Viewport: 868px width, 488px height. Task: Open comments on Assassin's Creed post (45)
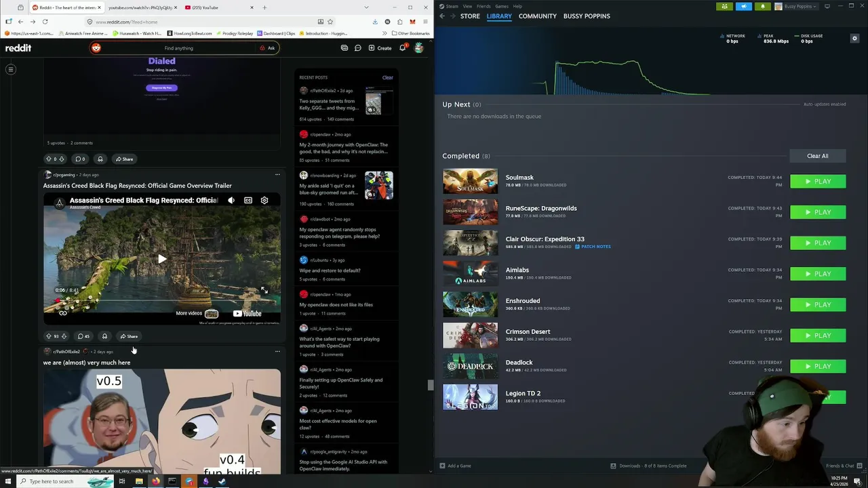point(83,336)
